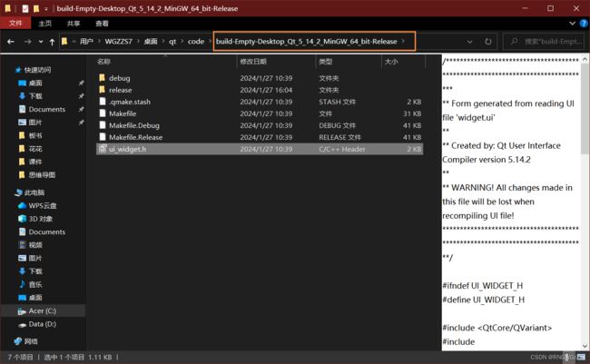Unpin 桌面 via its pin icon
The width and height of the screenshot is (590, 364).
[81, 83]
